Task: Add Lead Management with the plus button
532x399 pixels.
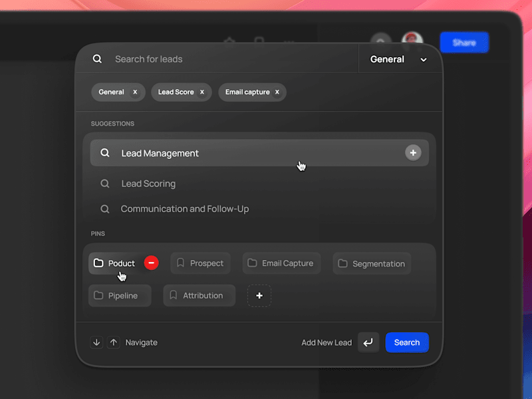Action: (x=413, y=153)
